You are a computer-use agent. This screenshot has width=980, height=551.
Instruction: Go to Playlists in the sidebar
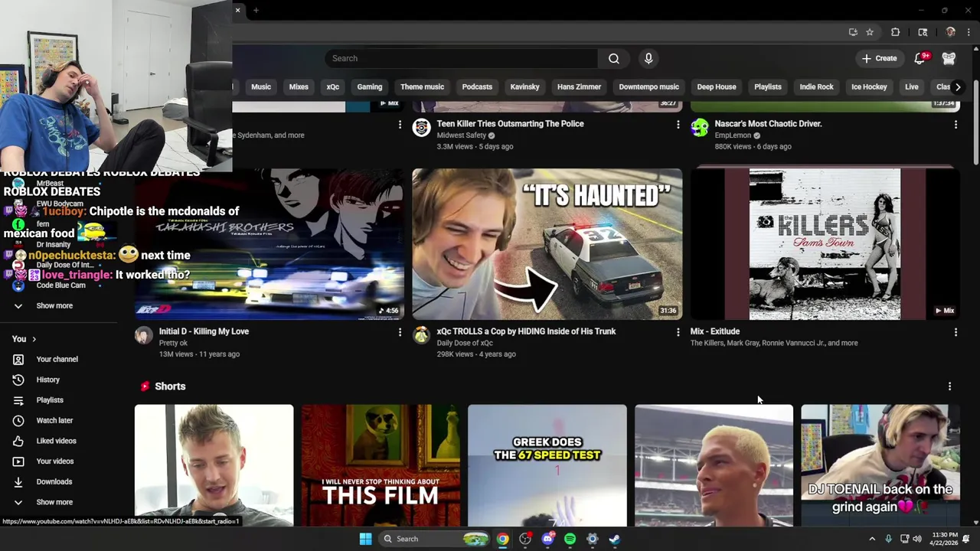(x=50, y=400)
